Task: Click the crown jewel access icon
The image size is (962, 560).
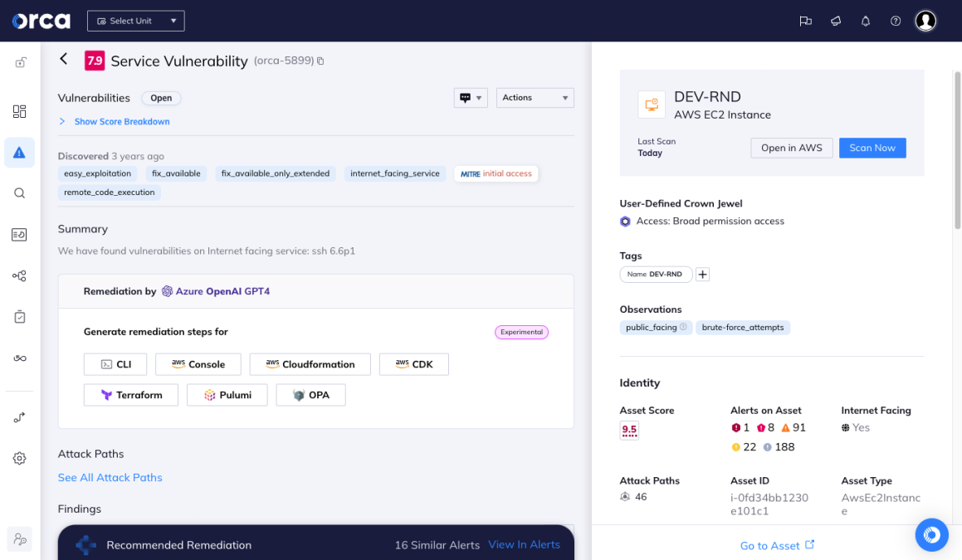Action: (625, 222)
